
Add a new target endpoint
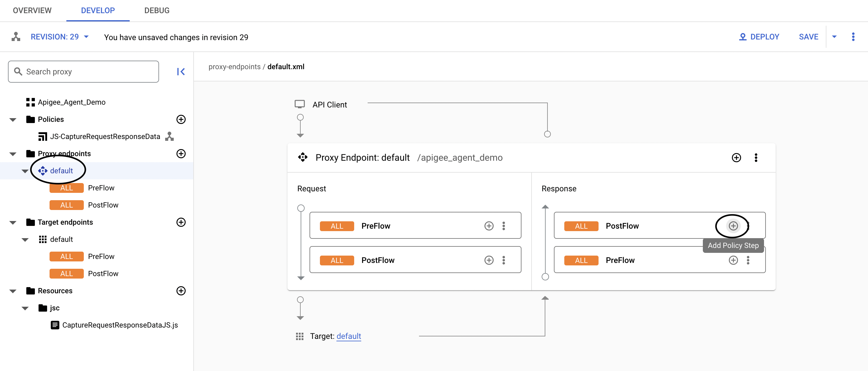click(x=181, y=222)
